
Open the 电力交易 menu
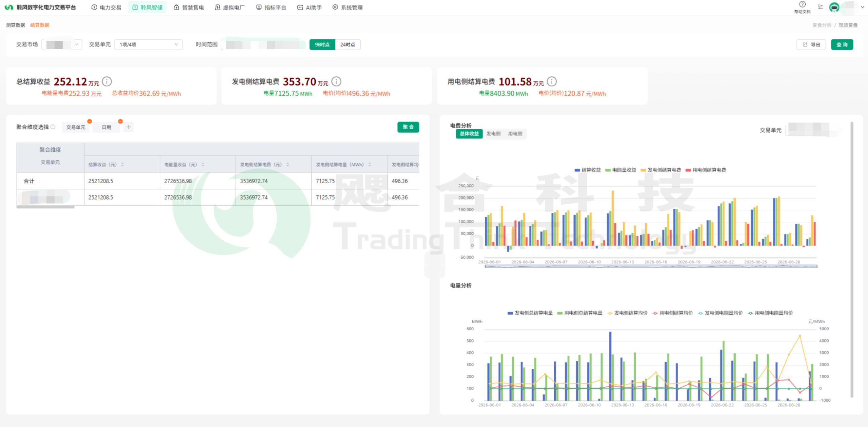pos(106,7)
